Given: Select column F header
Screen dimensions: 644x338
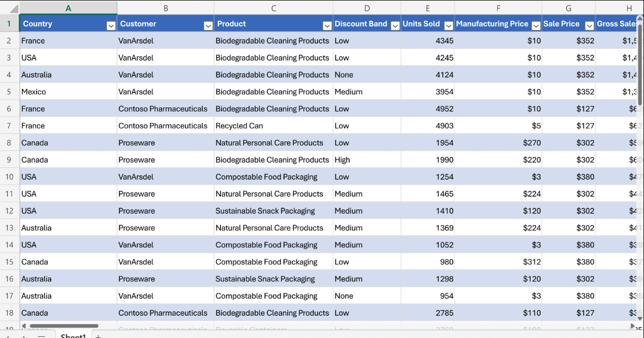Looking at the screenshot, I should tap(498, 8).
